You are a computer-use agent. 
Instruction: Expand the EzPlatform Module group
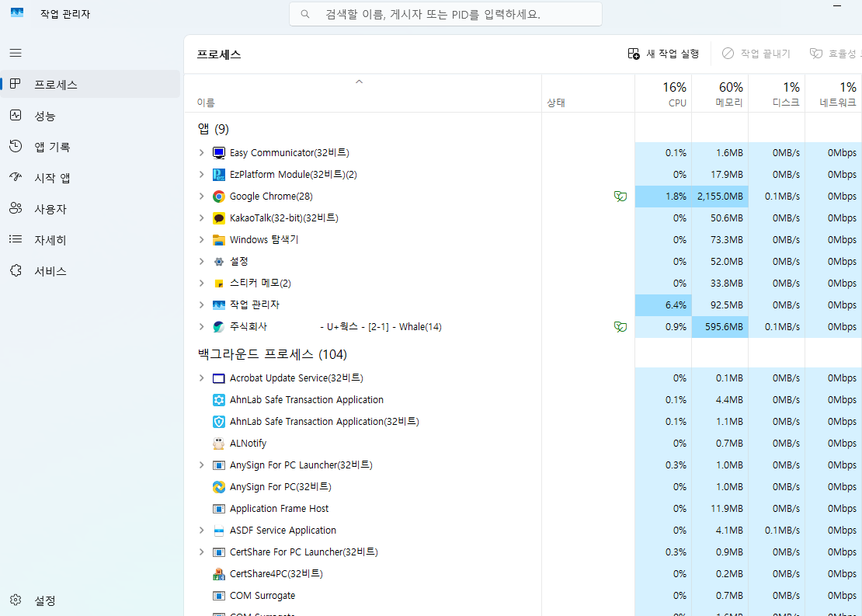(x=201, y=175)
